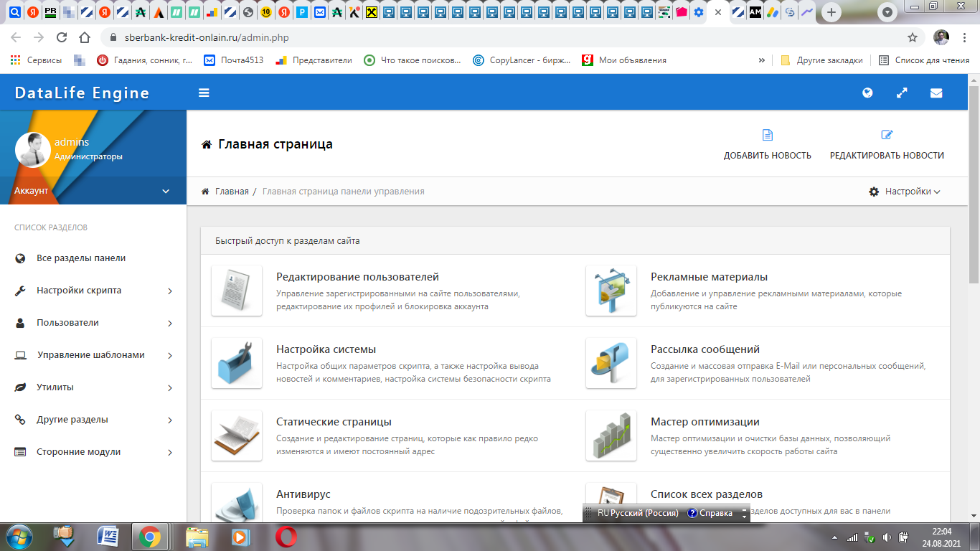Show more bookmarks with chevron
This screenshot has width=980, height=551.
tap(761, 60)
